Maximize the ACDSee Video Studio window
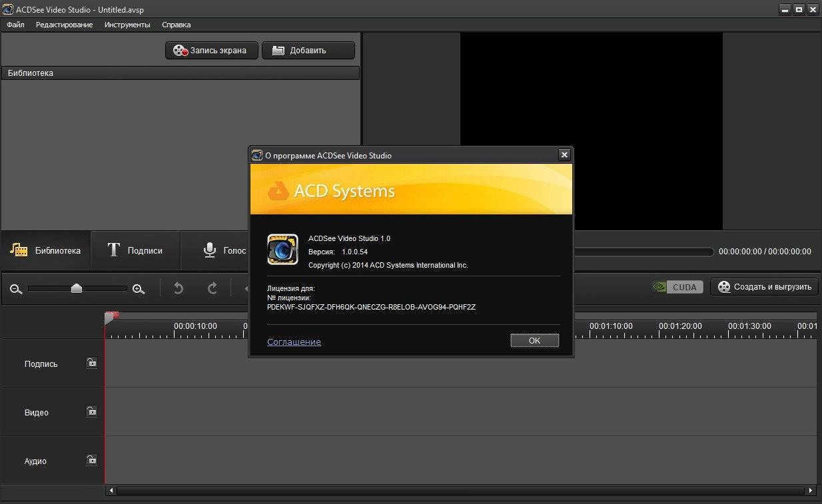Screen dimensions: 822x504 (799, 9)
